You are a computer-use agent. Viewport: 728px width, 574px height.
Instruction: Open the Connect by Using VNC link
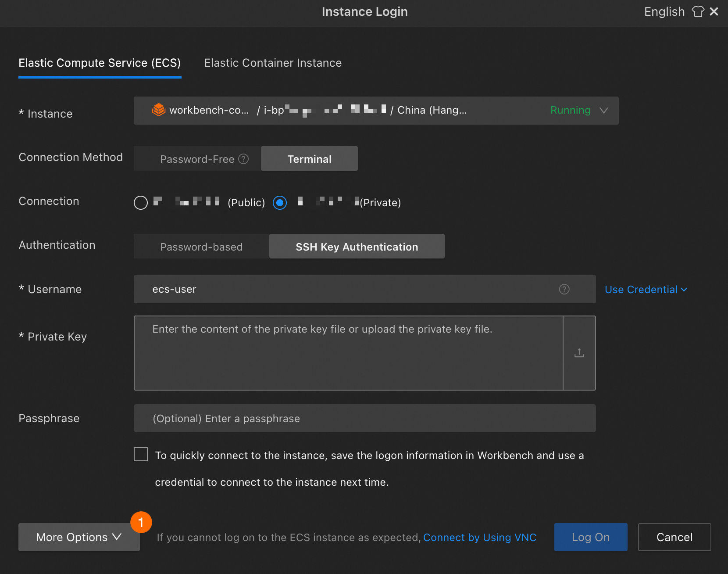(x=480, y=538)
